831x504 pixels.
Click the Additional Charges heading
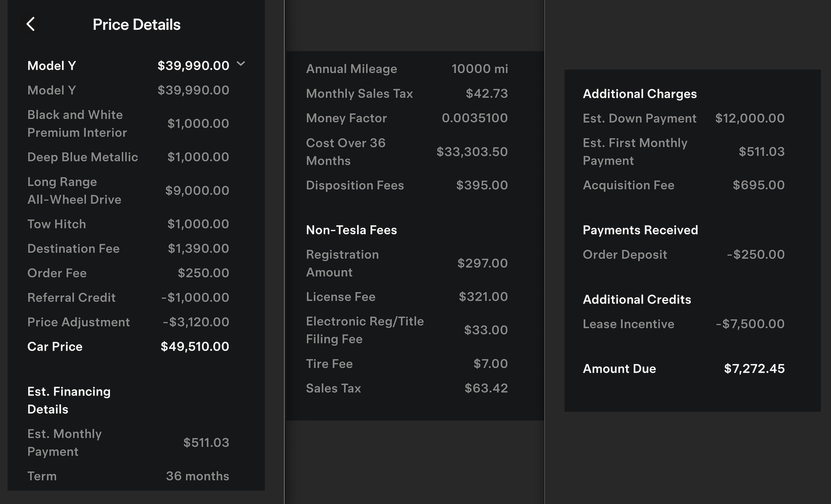click(x=640, y=94)
